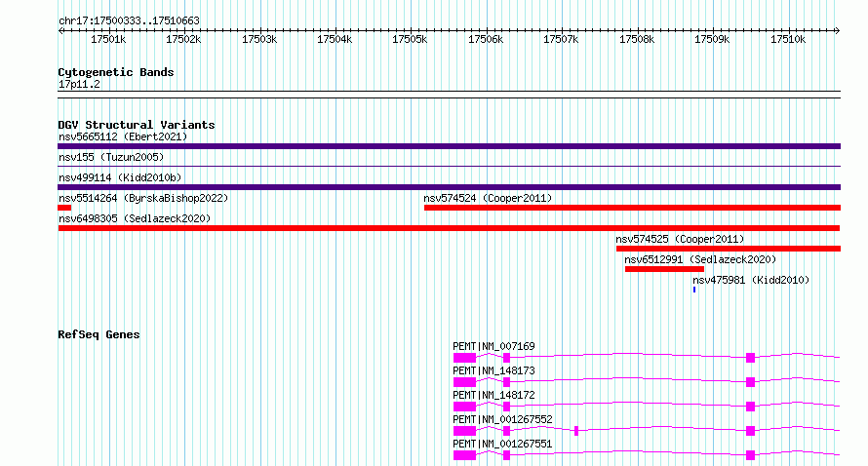Select the 17p11.2 band label
868x466 pixels.
[79, 85]
